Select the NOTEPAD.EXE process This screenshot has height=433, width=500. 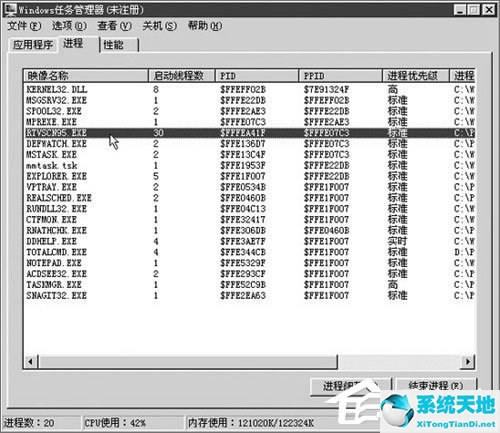point(249,263)
